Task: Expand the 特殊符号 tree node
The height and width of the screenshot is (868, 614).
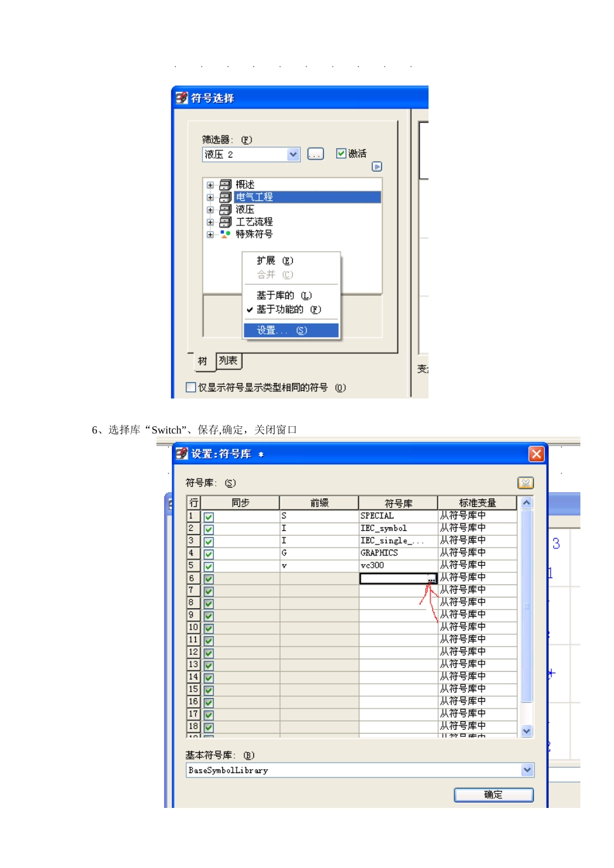Action: [210, 234]
